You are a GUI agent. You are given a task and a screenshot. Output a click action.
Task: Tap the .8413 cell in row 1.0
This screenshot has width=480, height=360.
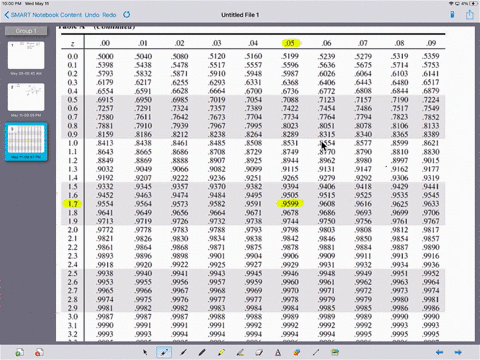[105, 143]
